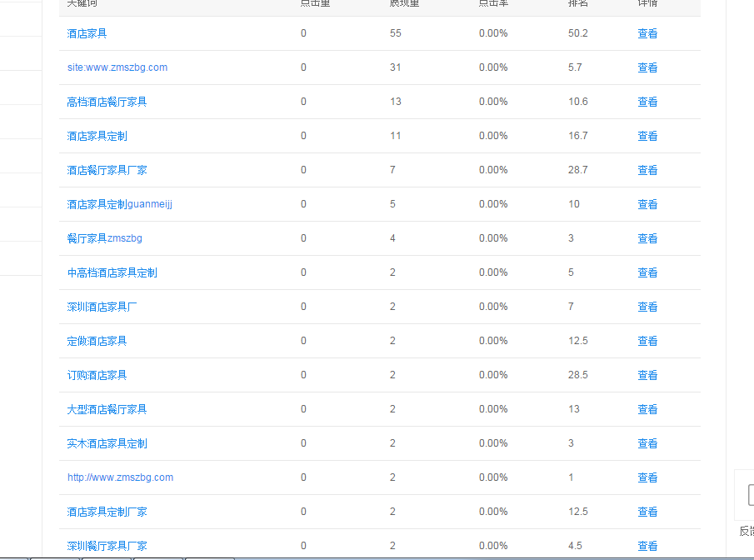Click the http://www.zmszbg.com keyword link
Viewport: 754px width, 560px height.
120,477
